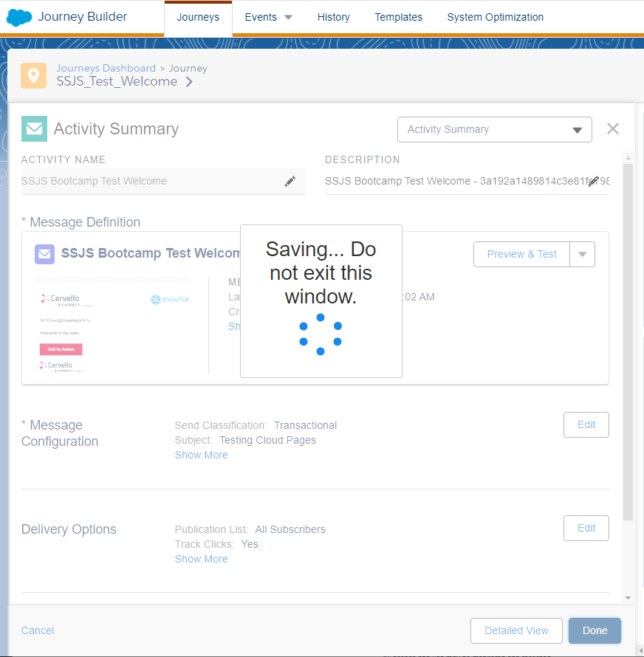Screen dimensions: 644x657
Task: Click the email preview thumbnail
Action: pos(112,324)
